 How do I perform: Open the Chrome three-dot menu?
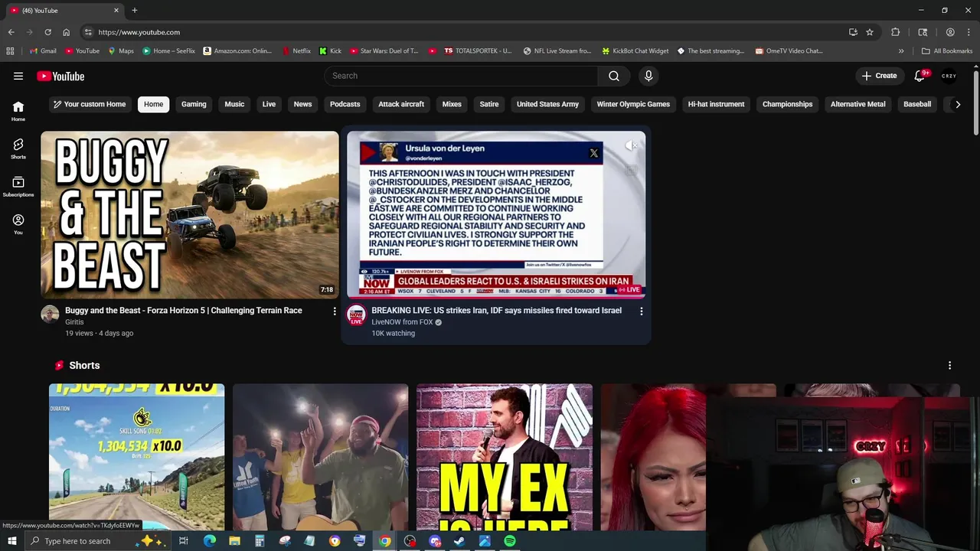pos(969,32)
